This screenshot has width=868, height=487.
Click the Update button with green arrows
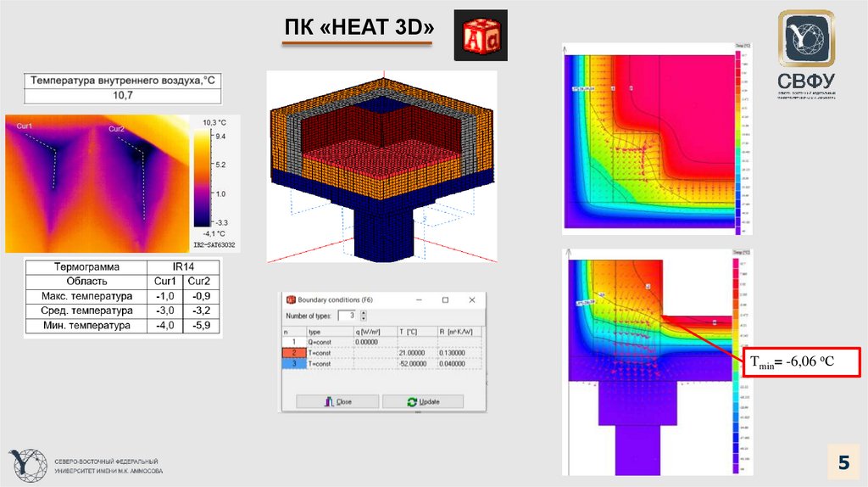point(423,401)
